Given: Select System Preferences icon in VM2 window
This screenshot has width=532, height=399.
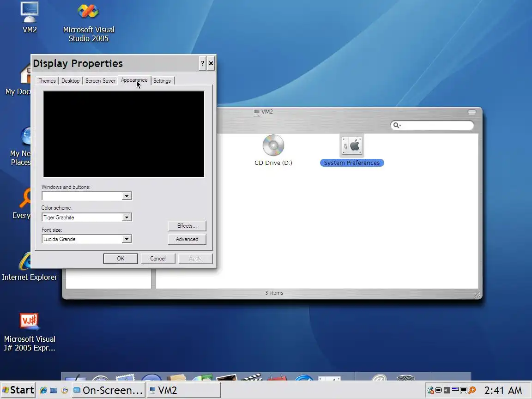Looking at the screenshot, I should pyautogui.click(x=352, y=150).
